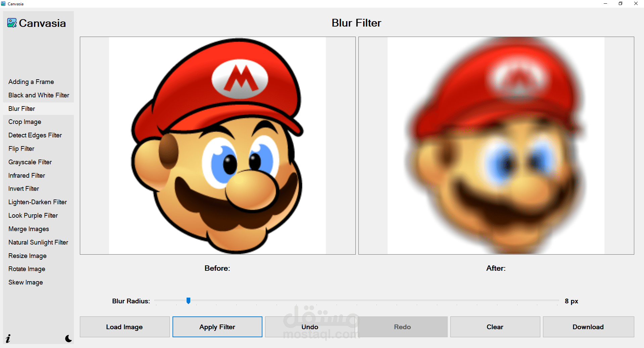This screenshot has height=348, width=644.
Task: Click the Canvasia logo icon in sidebar
Action: [12, 23]
